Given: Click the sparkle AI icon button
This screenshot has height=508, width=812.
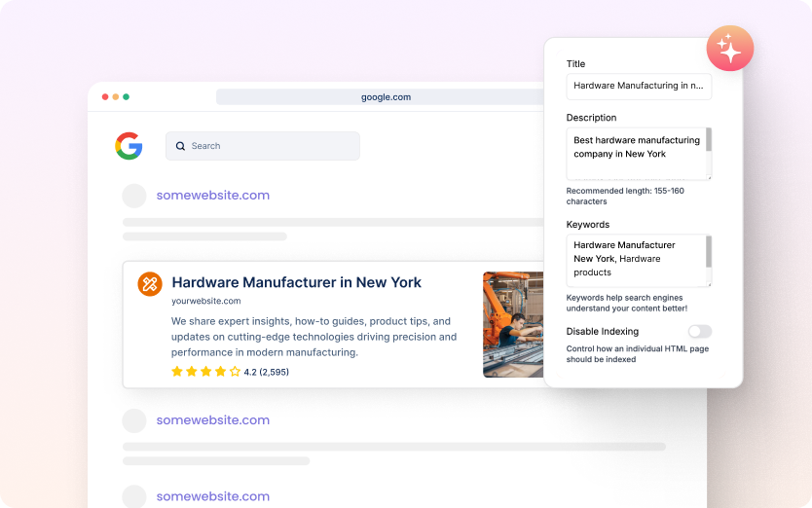Looking at the screenshot, I should [729, 48].
